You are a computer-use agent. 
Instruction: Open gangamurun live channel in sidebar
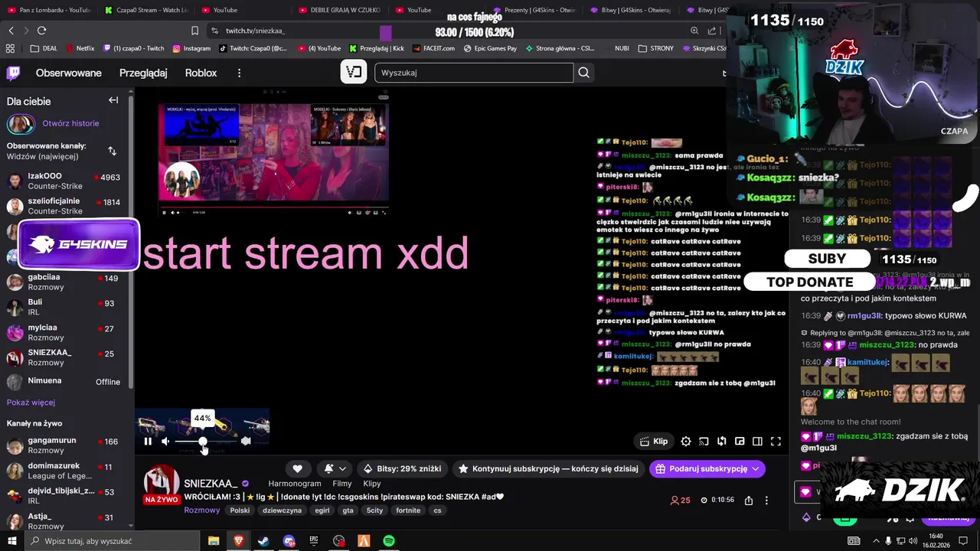pyautogui.click(x=67, y=445)
